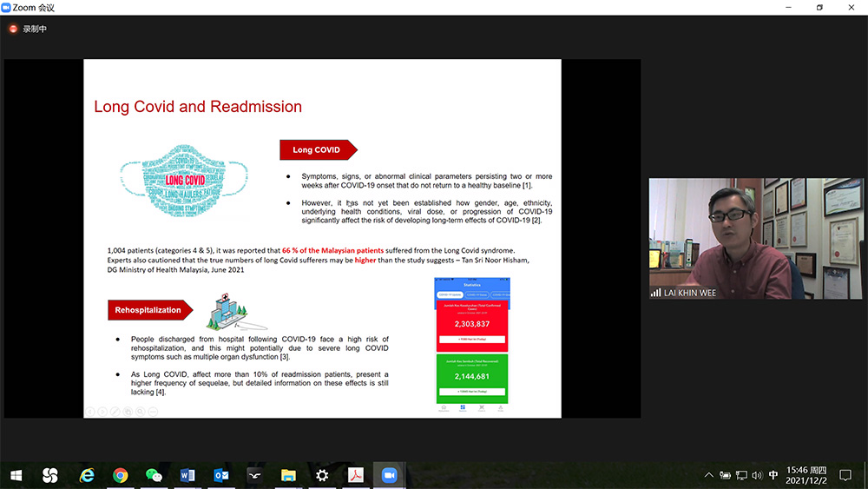This screenshot has width=868, height=489.
Task: Click the zoom magnifier slide control
Action: tap(141, 412)
